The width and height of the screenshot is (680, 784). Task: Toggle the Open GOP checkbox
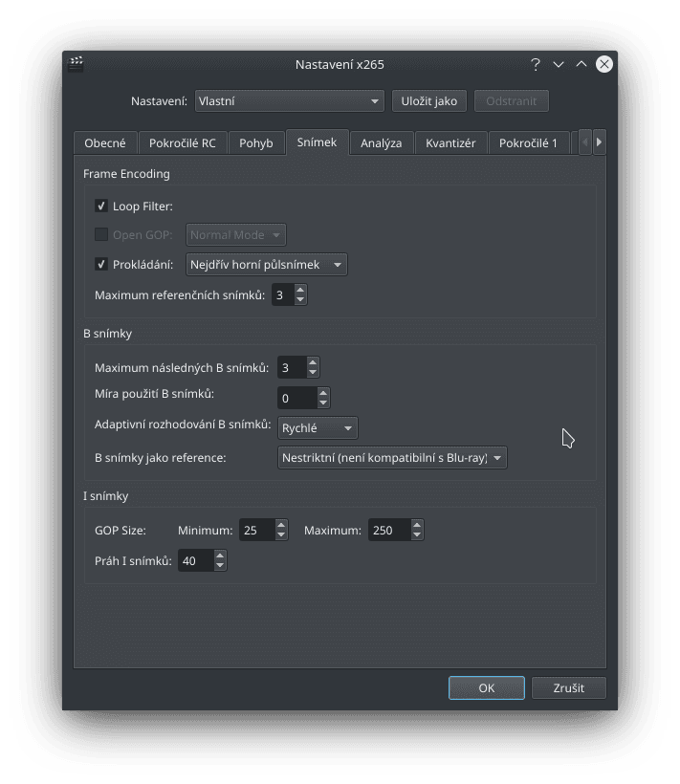click(x=100, y=235)
